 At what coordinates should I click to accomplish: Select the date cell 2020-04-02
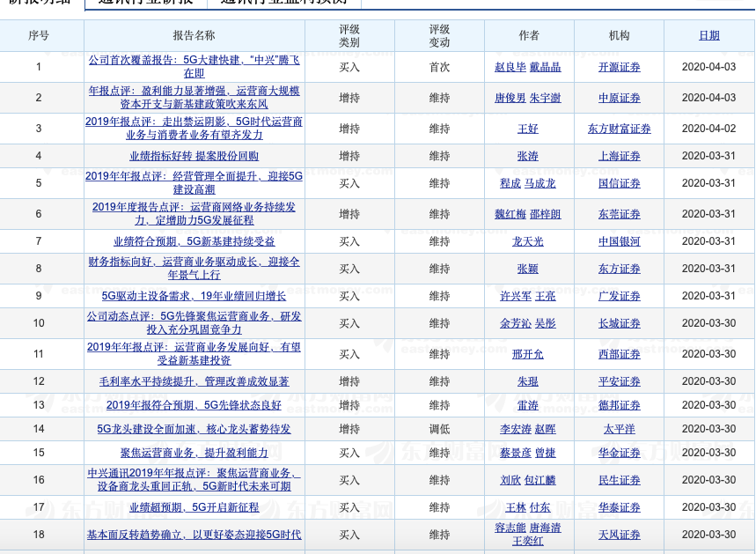point(708,129)
